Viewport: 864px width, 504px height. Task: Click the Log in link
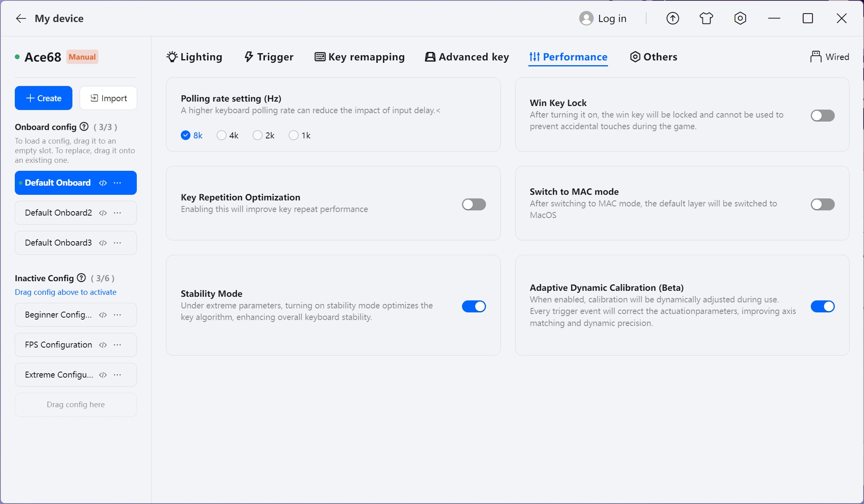612,18
